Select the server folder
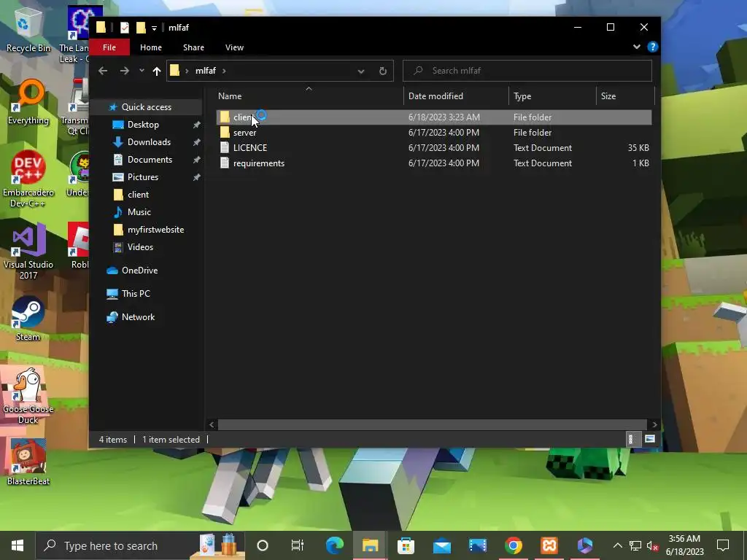Viewport: 747px width, 560px height. click(433, 133)
